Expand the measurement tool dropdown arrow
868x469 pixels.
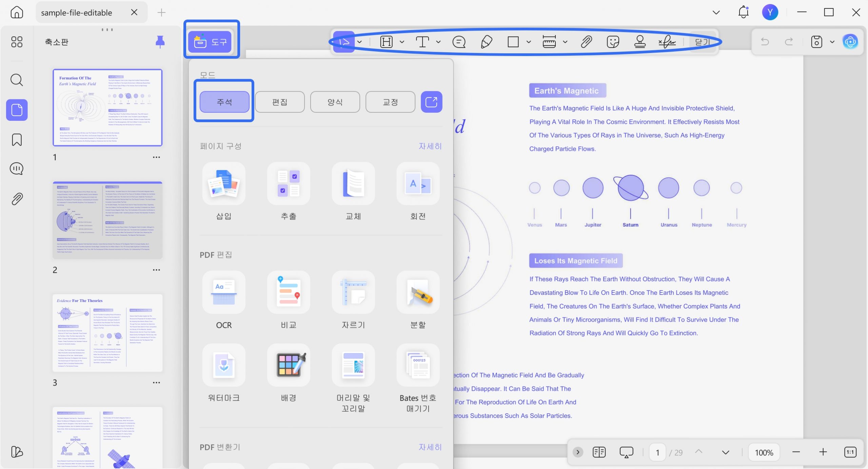point(565,42)
